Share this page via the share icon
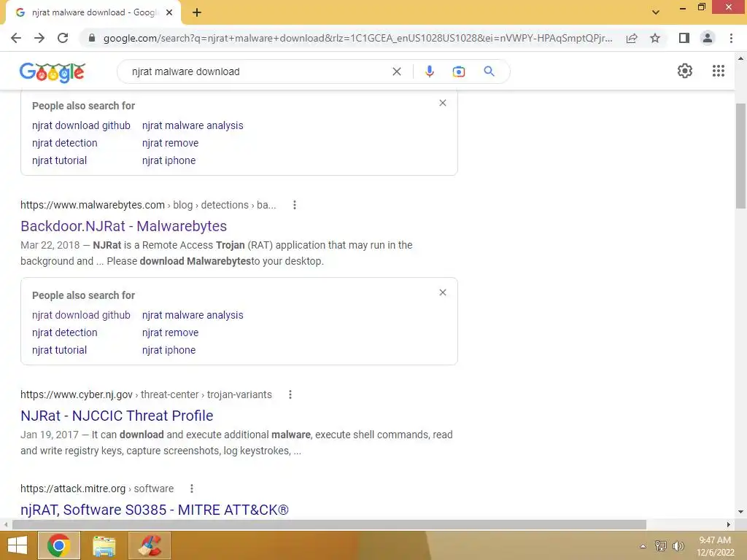Viewport: 747px width, 560px height. tap(632, 38)
